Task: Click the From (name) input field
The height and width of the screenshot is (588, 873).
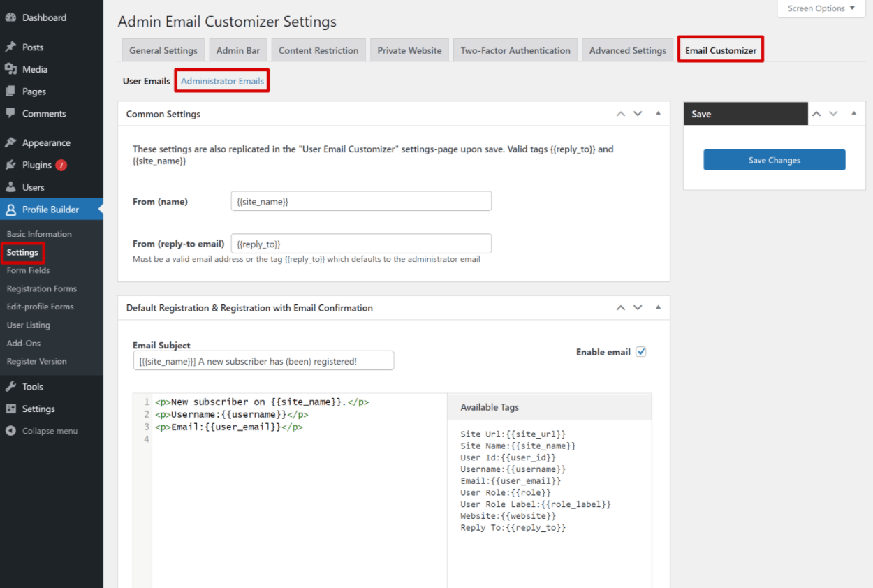Action: point(361,201)
